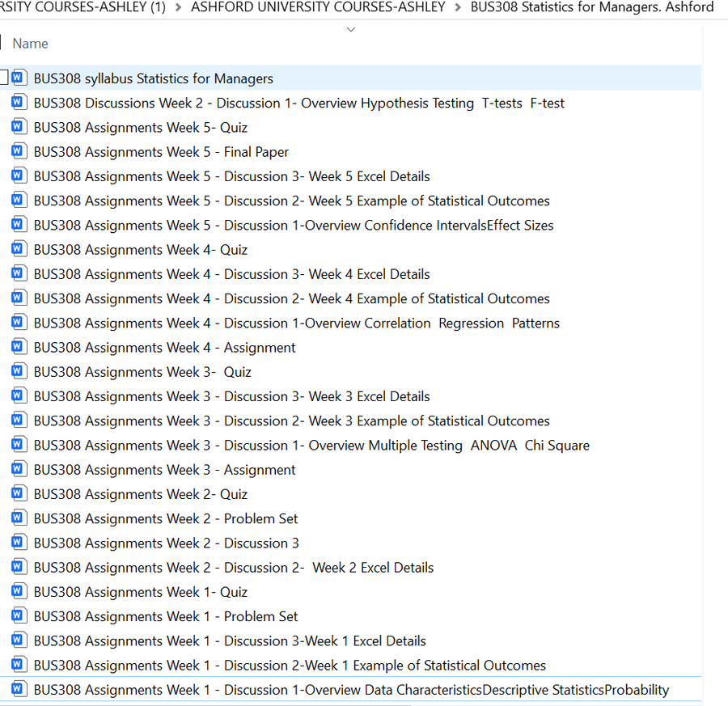Click Word icon beside Week 5 Excel Details file
728x706 pixels.
pos(19,176)
